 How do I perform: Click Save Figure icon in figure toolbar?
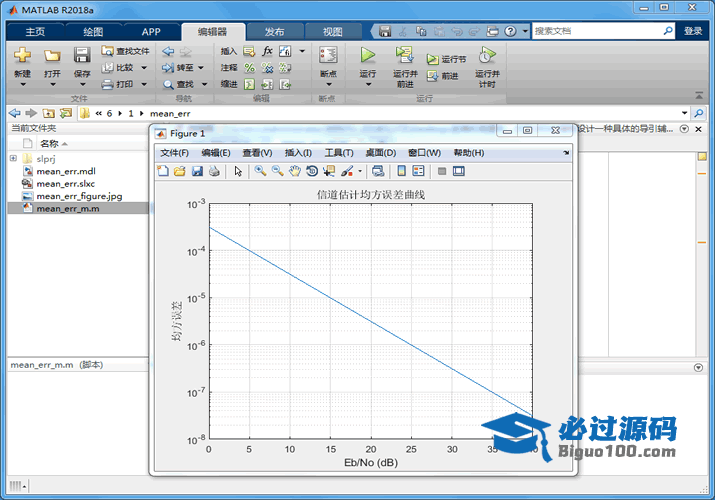pos(197,171)
